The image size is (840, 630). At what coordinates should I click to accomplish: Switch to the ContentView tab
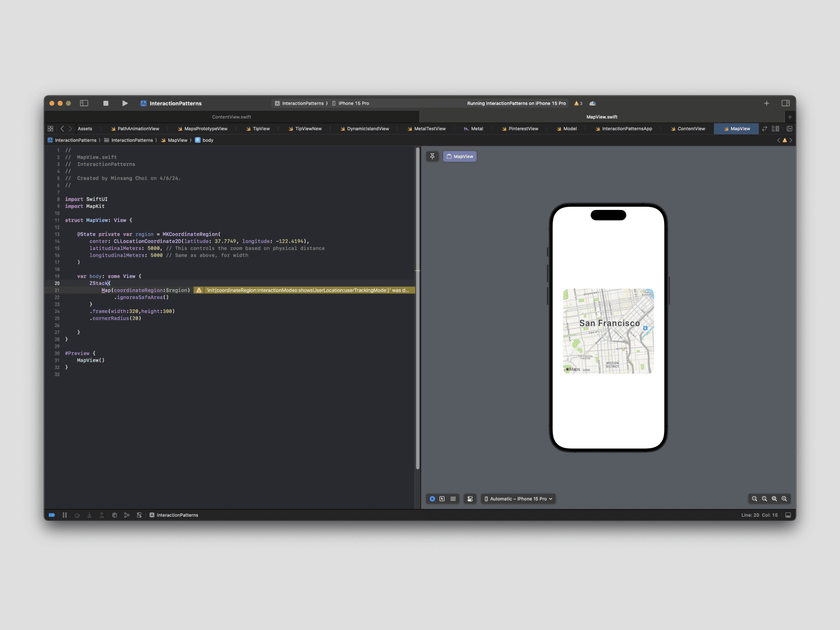[x=690, y=129]
